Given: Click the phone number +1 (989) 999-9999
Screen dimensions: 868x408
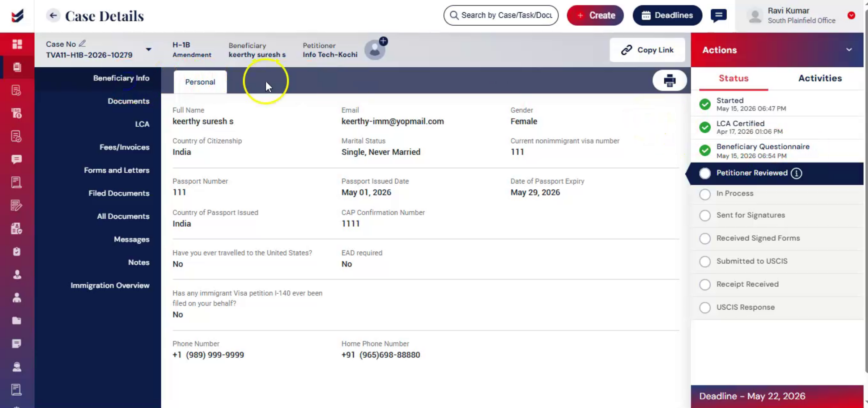Looking at the screenshot, I should 208,355.
